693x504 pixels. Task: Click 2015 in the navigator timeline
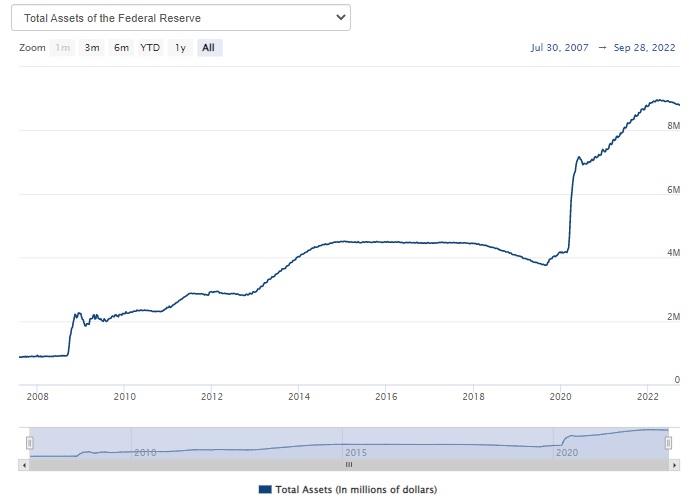(x=356, y=452)
